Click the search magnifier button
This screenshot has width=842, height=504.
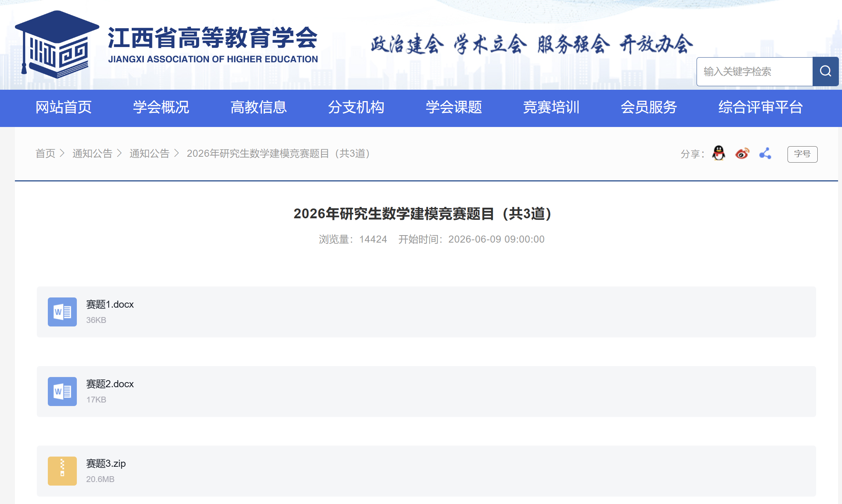[825, 71]
